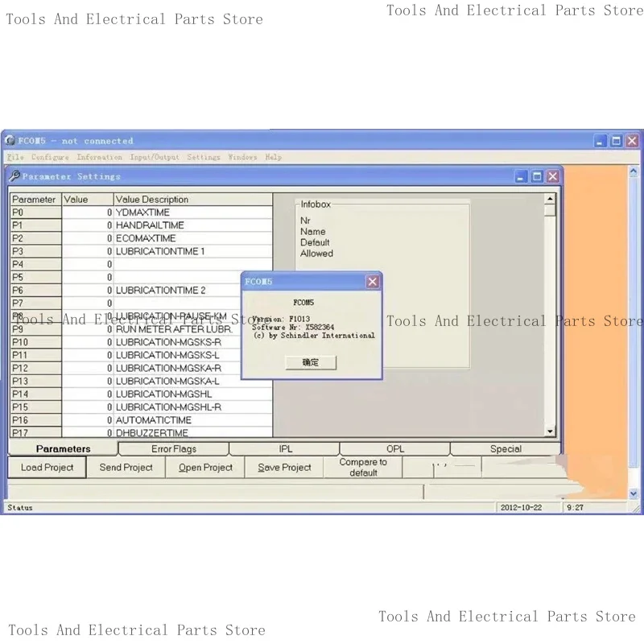Select the P2 parameter row header
The width and height of the screenshot is (644, 644).
click(x=35, y=238)
